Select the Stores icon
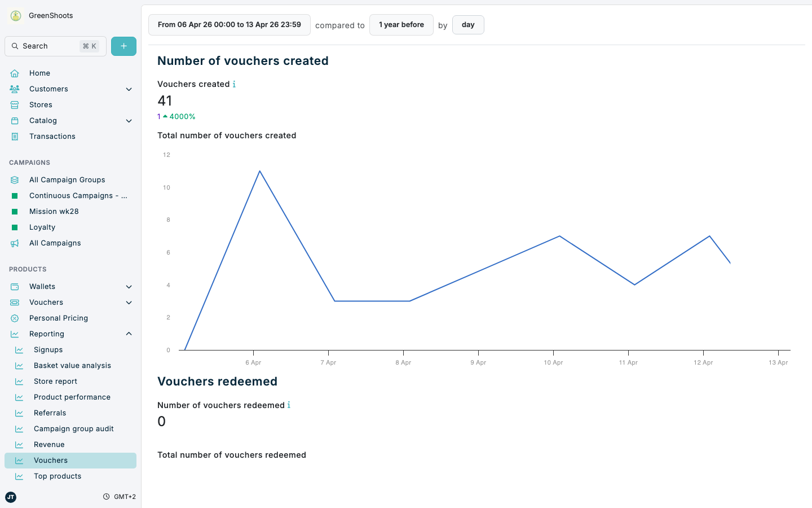Image resolution: width=812 pixels, height=508 pixels. [14, 104]
